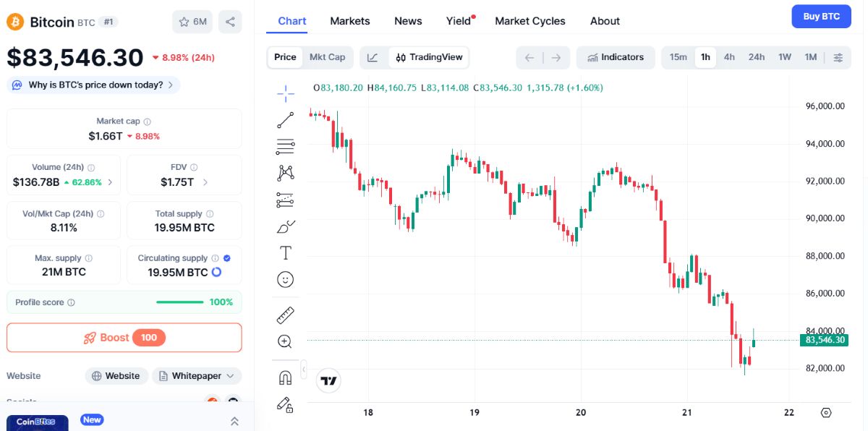Expand the bottom CoinBites panel chevron

click(x=234, y=421)
